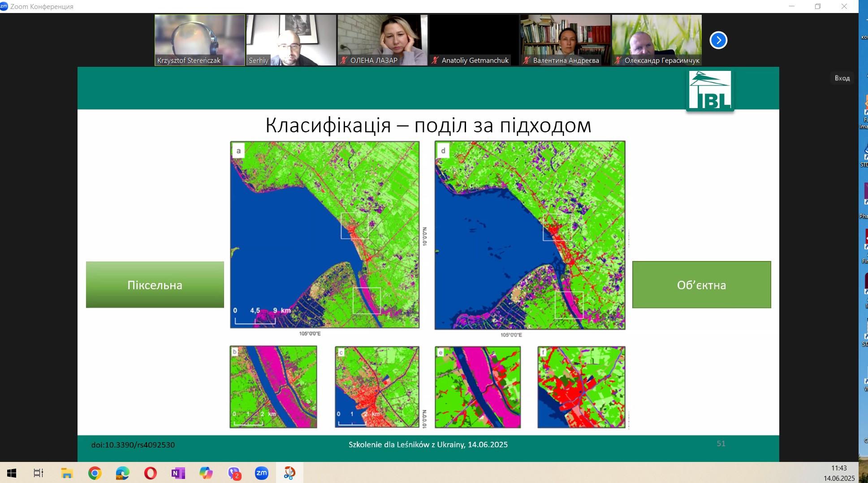Screen dimensions: 868x483
Task: Open the Snipping Tool taskbar icon
Action: [x=289, y=473]
